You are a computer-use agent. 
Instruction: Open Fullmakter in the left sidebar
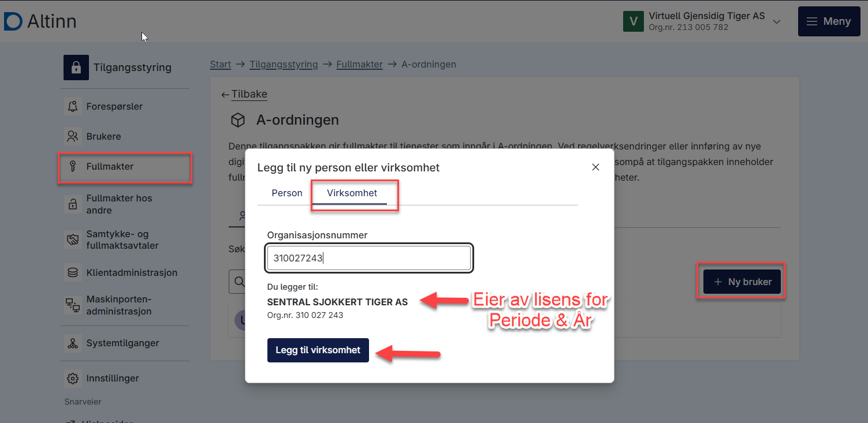(125, 167)
